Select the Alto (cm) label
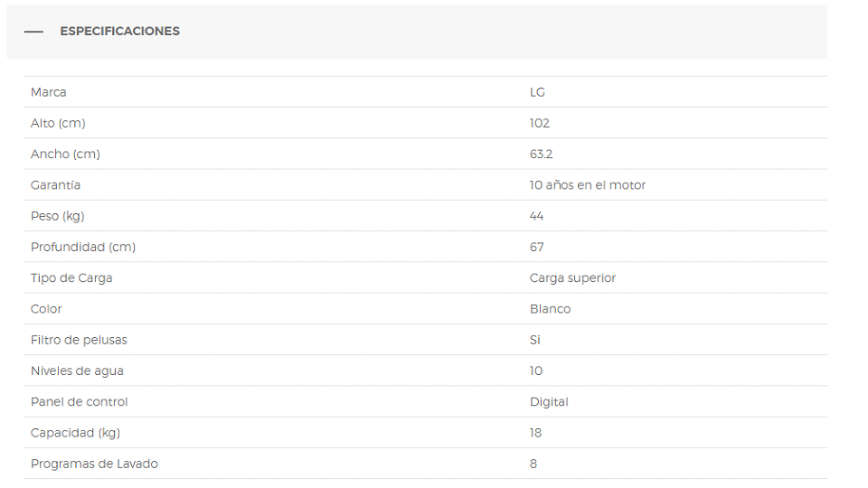Image resolution: width=868 pixels, height=488 pixels. 58,124
